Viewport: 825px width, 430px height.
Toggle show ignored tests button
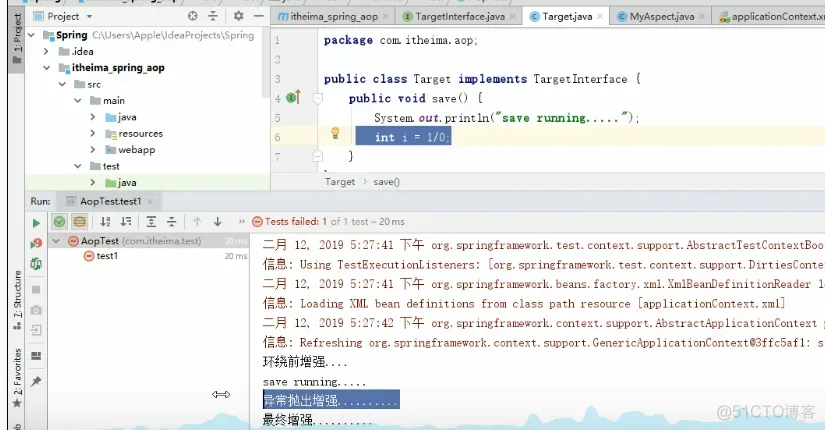tap(79, 222)
